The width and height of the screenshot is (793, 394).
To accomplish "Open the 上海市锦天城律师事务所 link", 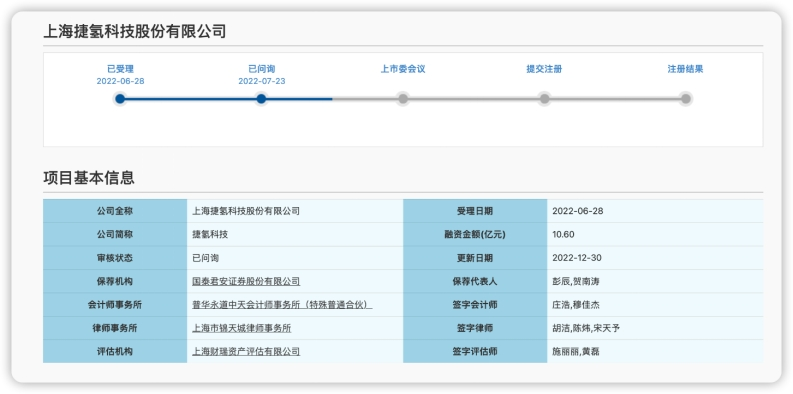I will point(242,328).
